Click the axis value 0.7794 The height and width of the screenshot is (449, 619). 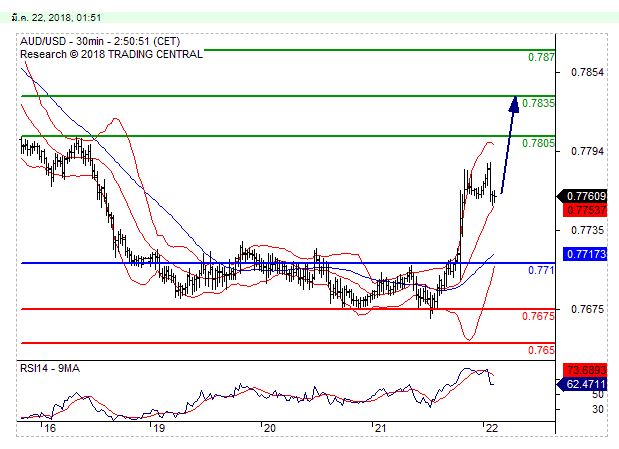(587, 151)
